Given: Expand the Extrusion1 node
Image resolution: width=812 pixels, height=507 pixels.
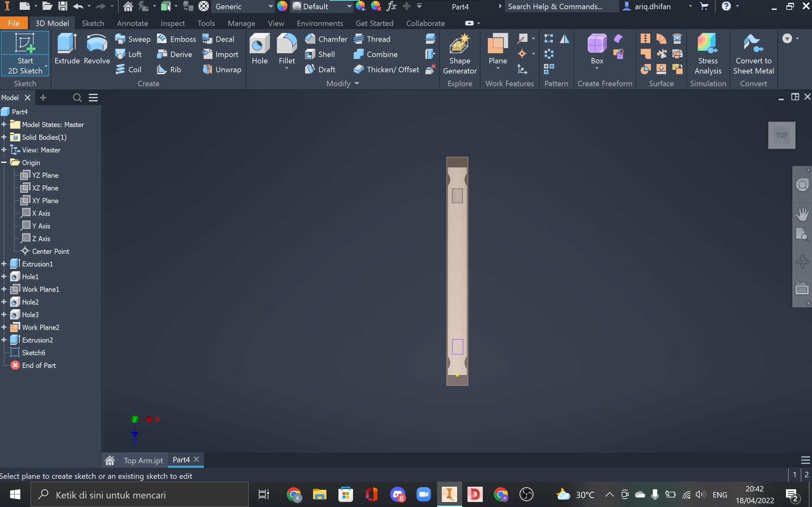Looking at the screenshot, I should click(4, 264).
